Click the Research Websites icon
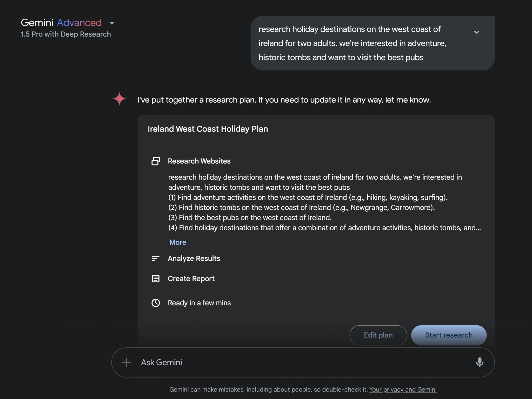532x399 pixels. [x=156, y=161]
